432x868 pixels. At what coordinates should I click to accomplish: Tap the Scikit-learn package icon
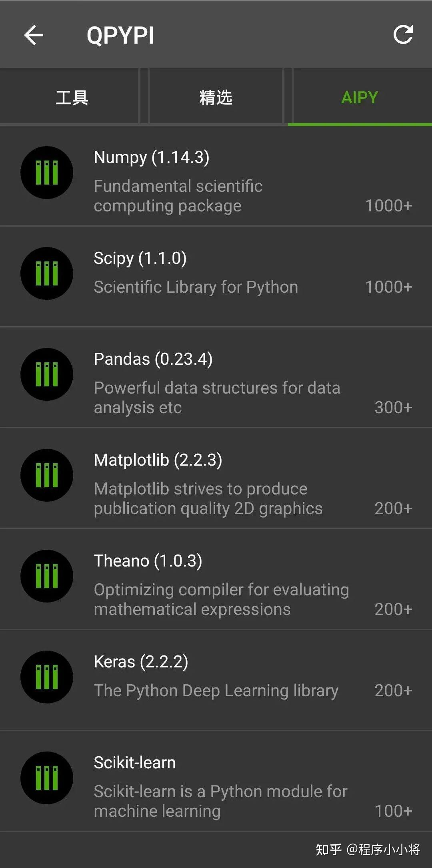point(47,778)
